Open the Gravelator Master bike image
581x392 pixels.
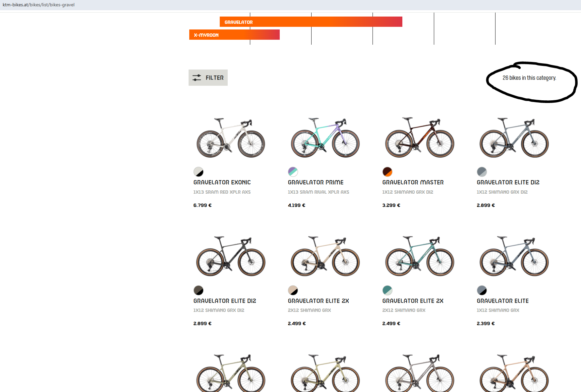pyautogui.click(x=420, y=137)
